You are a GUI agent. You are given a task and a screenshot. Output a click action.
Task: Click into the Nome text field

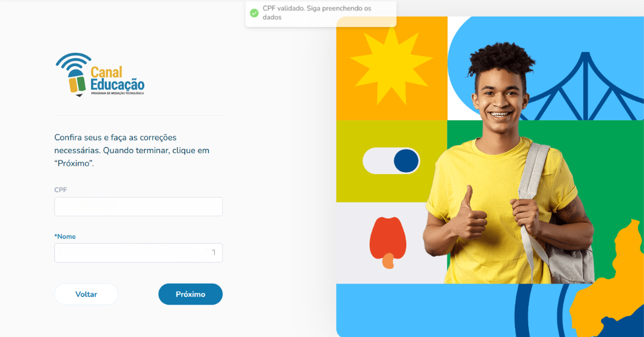[138, 253]
